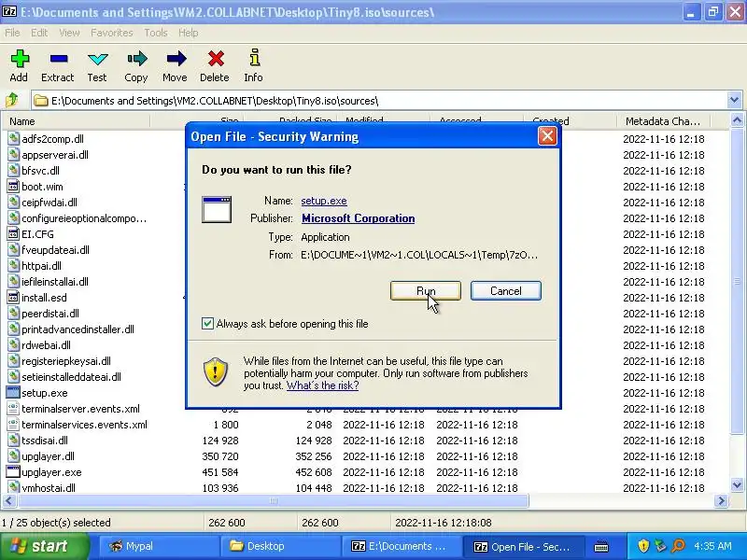Click the yellow warning shield icon
This screenshot has height=560, width=747.
pos(216,371)
